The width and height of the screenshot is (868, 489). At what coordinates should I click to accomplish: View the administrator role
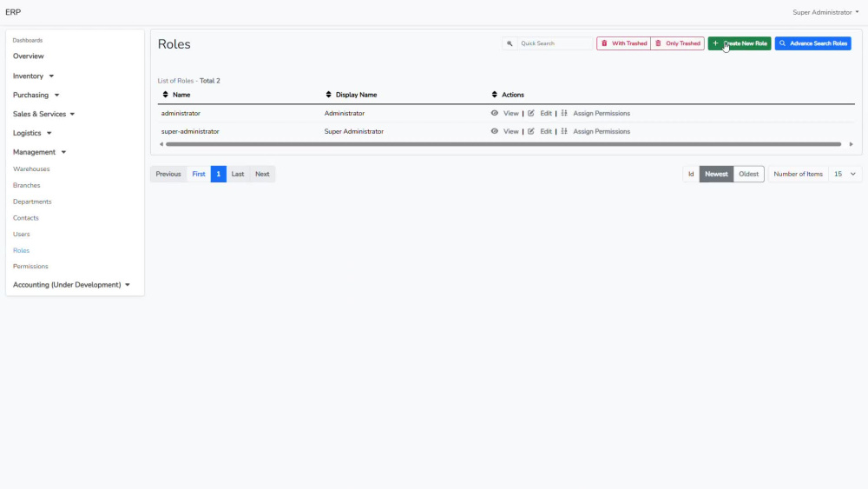(x=511, y=113)
